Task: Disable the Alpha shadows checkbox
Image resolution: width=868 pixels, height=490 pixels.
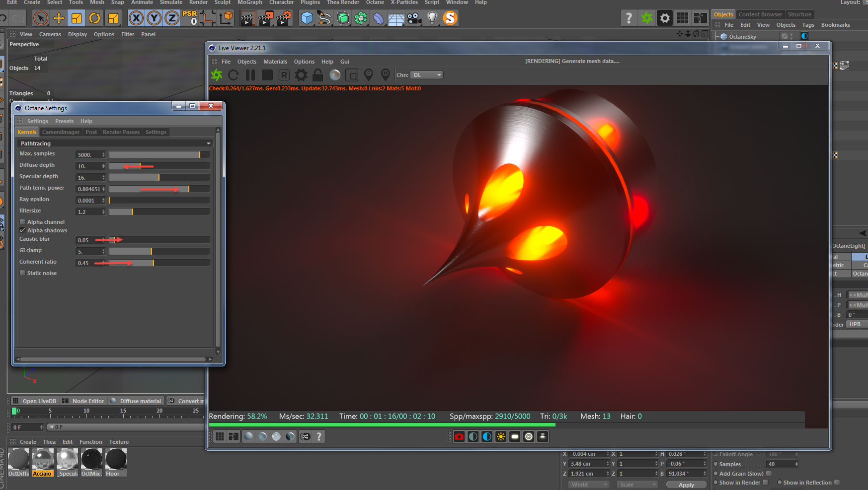Action: click(22, 230)
